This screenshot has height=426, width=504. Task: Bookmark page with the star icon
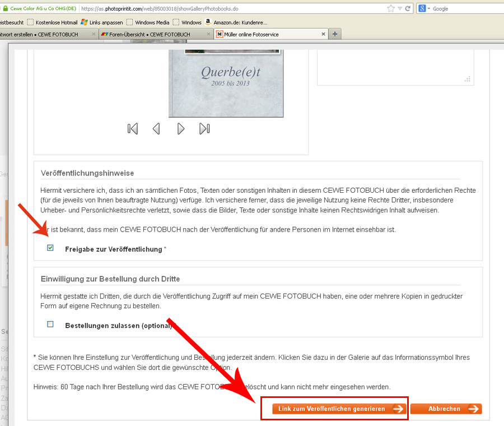coord(391,8)
